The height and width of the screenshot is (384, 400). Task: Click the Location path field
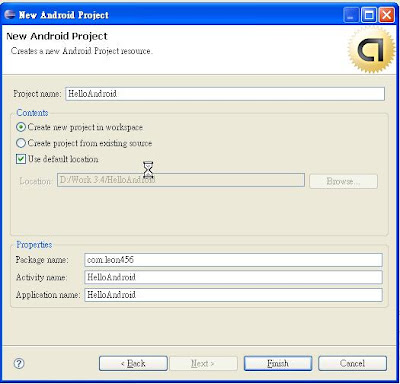tap(181, 180)
